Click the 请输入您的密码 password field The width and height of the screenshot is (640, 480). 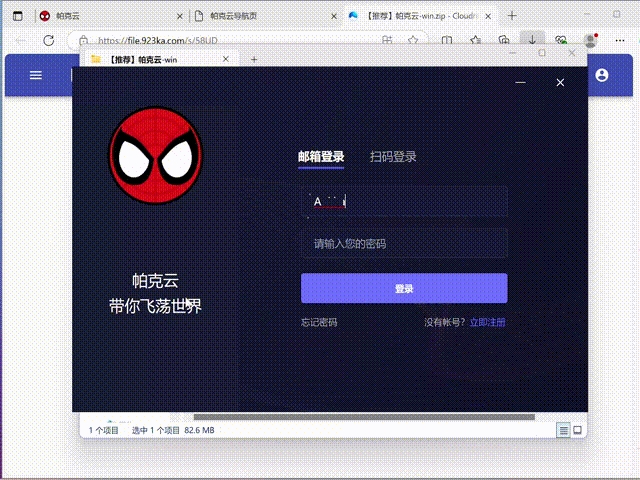coord(404,244)
